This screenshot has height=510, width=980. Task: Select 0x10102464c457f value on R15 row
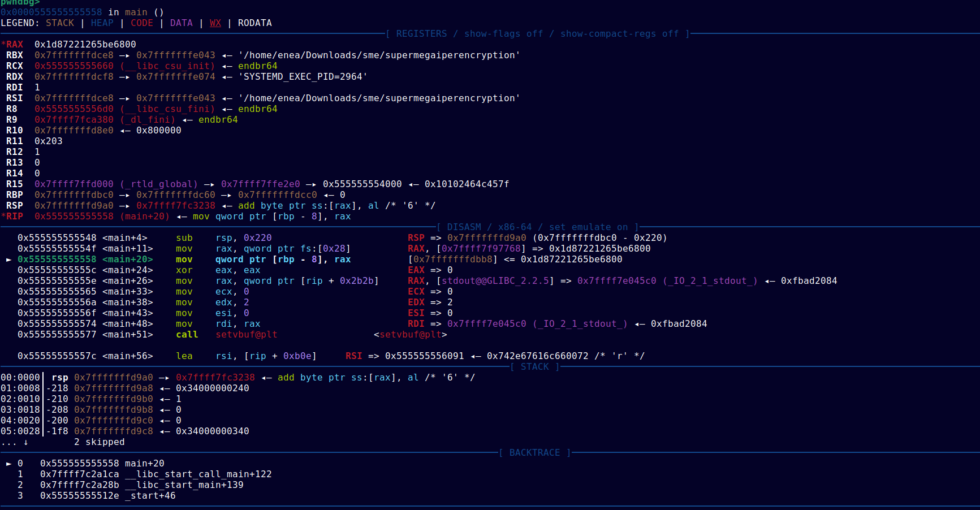pos(467,184)
